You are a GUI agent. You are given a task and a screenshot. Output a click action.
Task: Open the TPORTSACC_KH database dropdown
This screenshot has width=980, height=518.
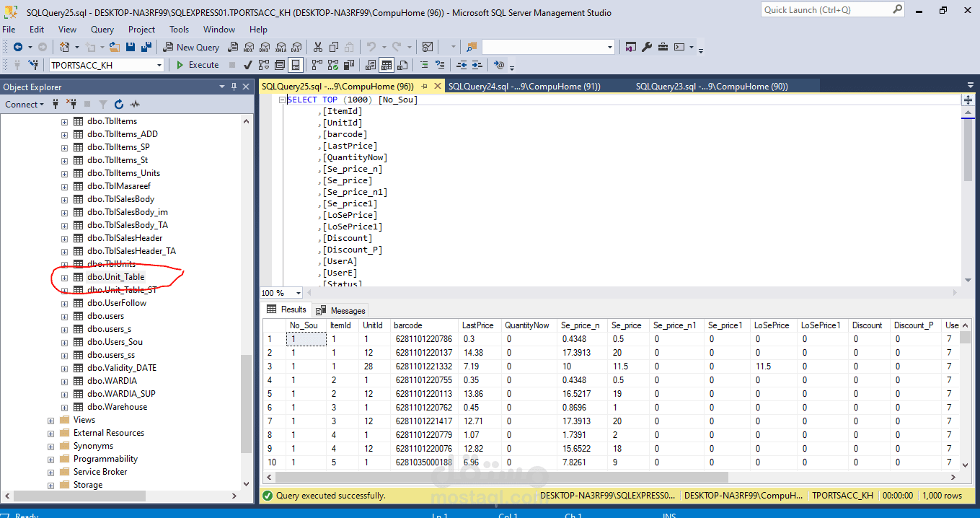[x=159, y=65]
